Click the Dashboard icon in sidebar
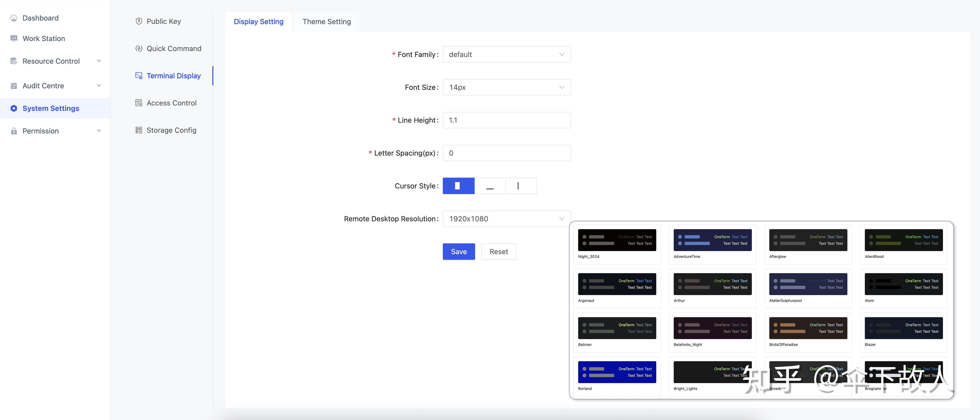980x420 pixels. point(14,18)
